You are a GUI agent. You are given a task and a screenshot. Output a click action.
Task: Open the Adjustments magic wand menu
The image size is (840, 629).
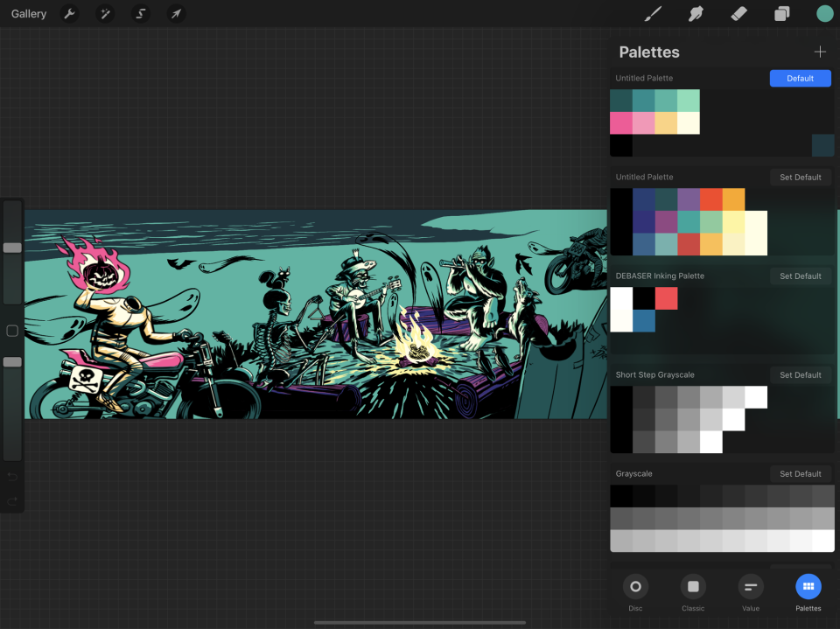click(x=105, y=14)
